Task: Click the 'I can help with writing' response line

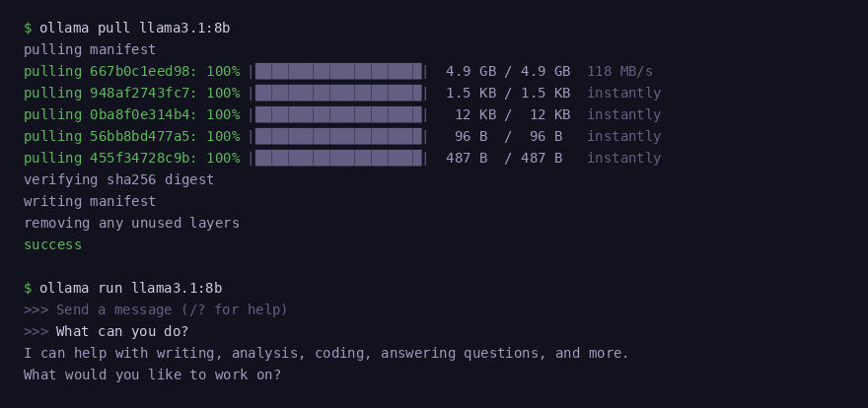Action: click(x=325, y=353)
